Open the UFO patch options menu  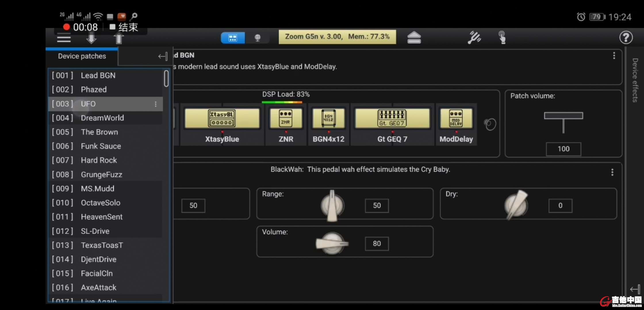pyautogui.click(x=156, y=104)
